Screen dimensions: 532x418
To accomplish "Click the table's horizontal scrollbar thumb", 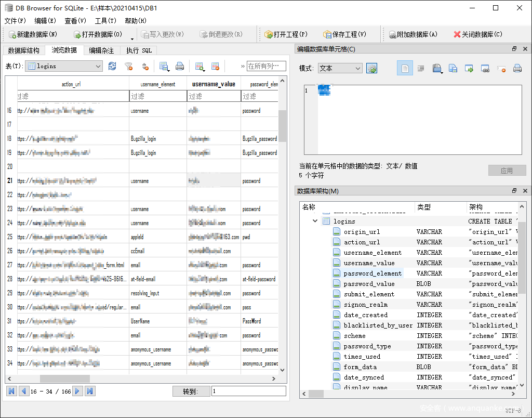I will (x=65, y=378).
